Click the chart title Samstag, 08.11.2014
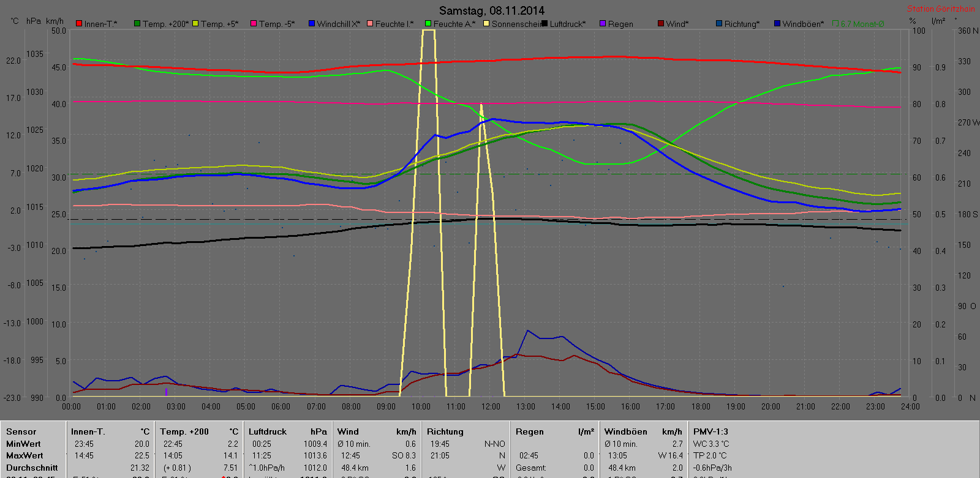The image size is (980, 478). click(x=492, y=10)
